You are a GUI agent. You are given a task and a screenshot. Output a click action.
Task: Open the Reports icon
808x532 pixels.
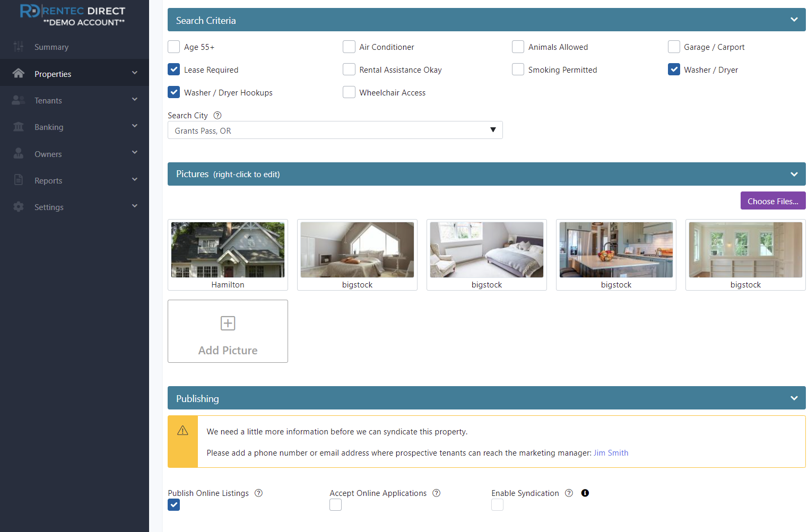click(19, 180)
